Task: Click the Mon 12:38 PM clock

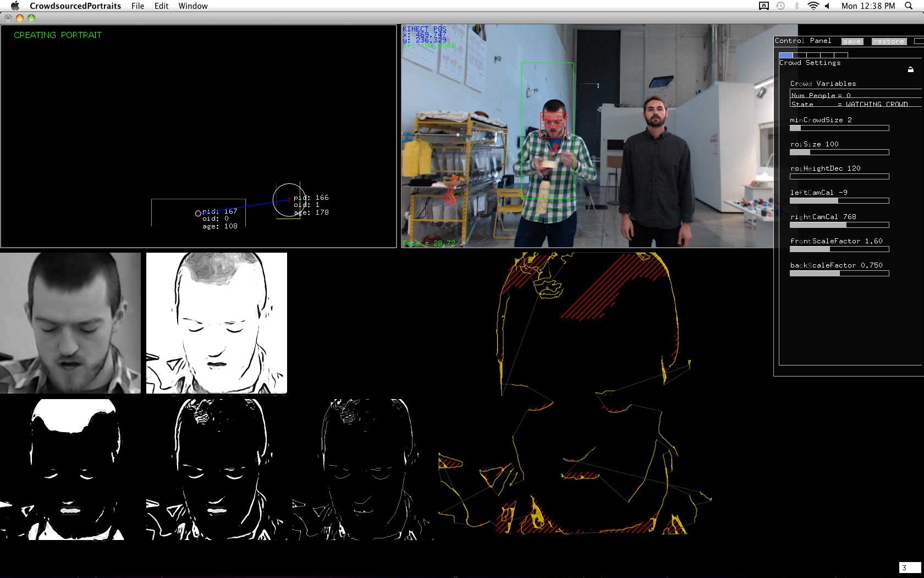Action: 868,6
